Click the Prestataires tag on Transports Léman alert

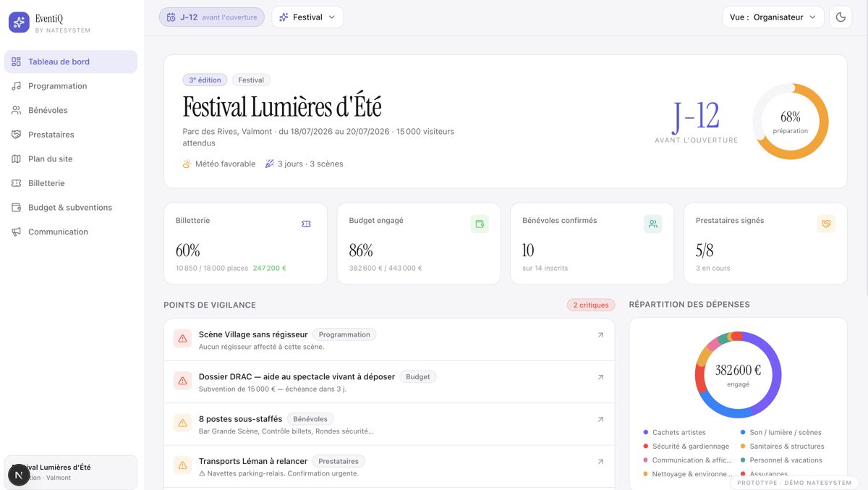[339, 461]
